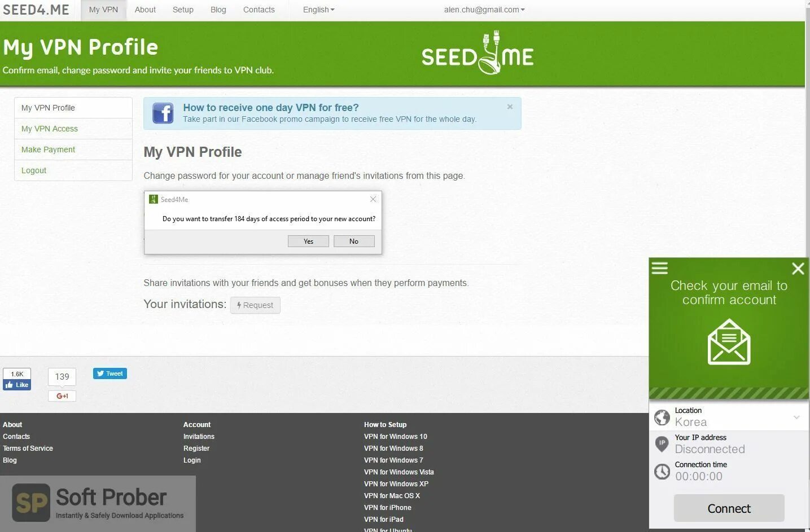Open VPN for Windows XP setup link
The image size is (810, 532).
(396, 484)
